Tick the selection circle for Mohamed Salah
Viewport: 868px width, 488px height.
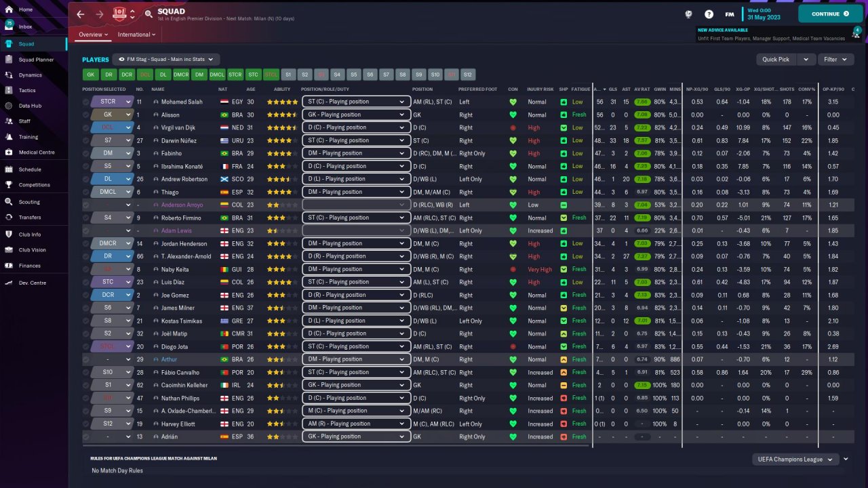click(86, 102)
